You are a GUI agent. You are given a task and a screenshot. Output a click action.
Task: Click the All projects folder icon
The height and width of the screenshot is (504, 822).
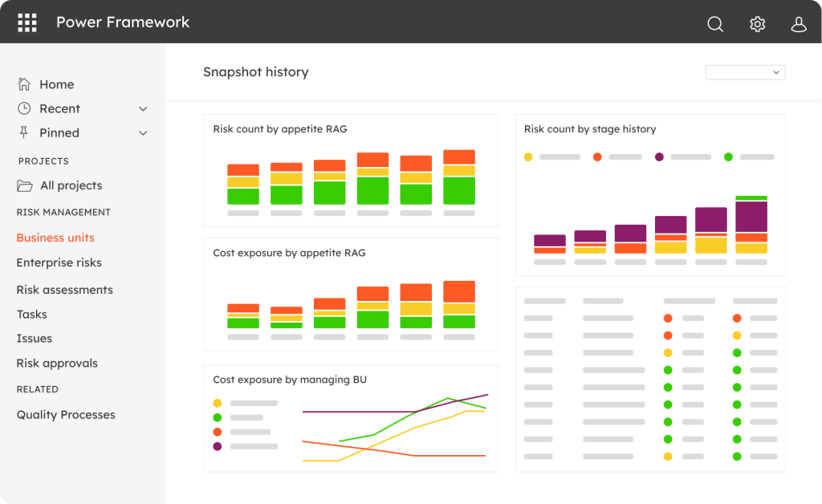coord(25,185)
